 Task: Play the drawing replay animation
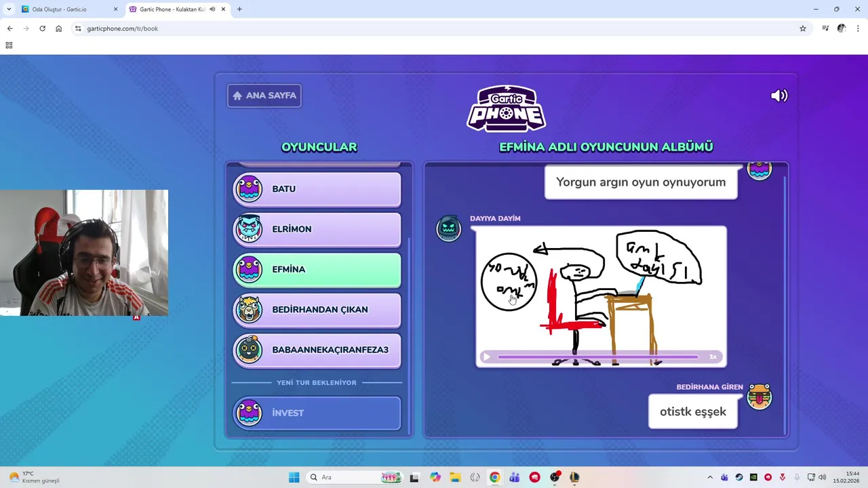tap(486, 357)
